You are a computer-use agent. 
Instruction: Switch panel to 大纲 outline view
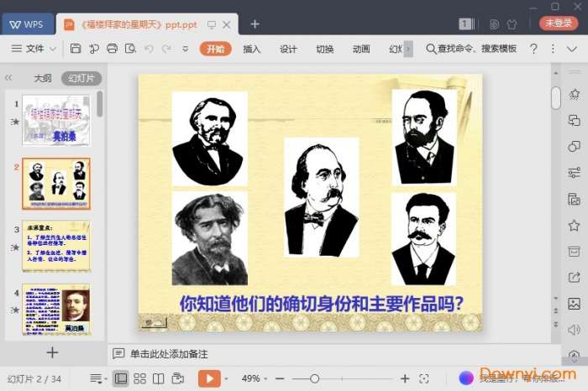(x=42, y=78)
